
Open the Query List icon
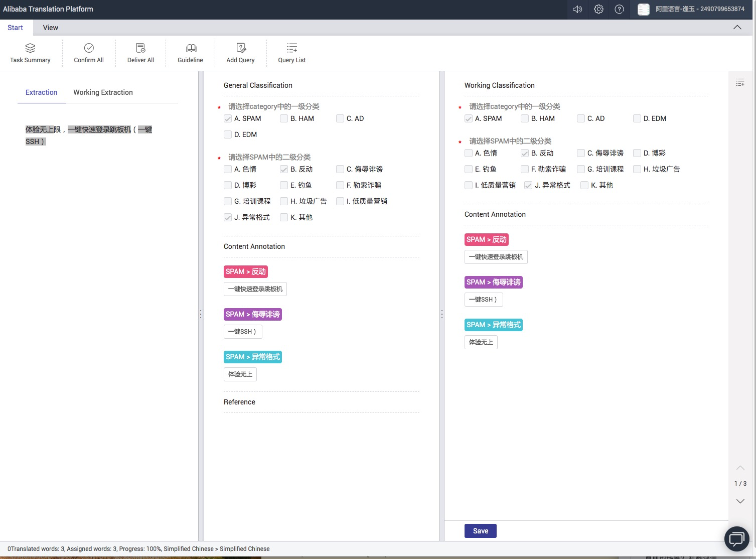[292, 48]
